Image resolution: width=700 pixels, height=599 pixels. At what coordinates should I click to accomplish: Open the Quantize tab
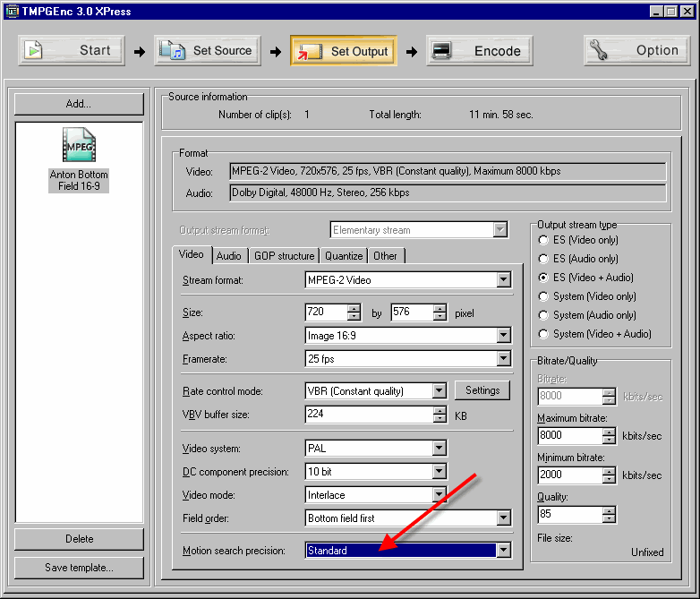344,256
